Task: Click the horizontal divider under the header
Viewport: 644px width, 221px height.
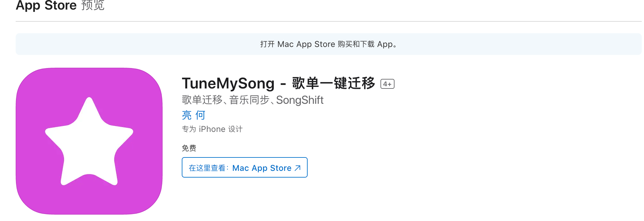Action: pyautogui.click(x=328, y=21)
